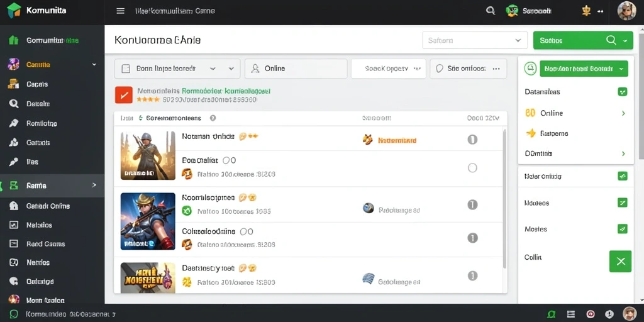Click the green X button beside Colliin
The width and height of the screenshot is (644, 322).
tap(621, 261)
